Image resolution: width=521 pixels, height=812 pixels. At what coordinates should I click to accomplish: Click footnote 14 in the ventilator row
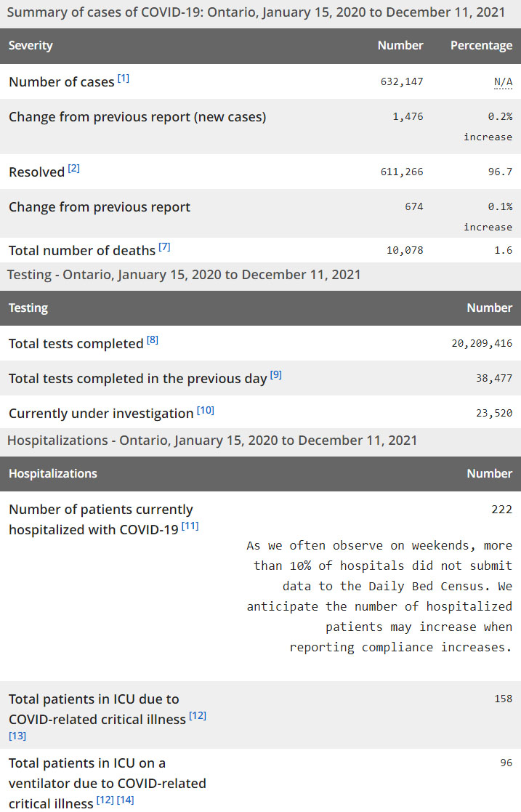click(125, 800)
